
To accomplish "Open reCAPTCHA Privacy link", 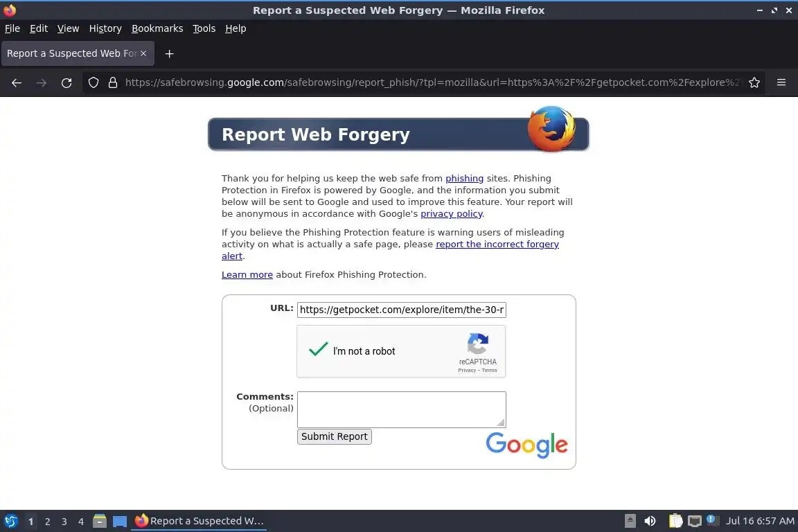I will pyautogui.click(x=467, y=370).
